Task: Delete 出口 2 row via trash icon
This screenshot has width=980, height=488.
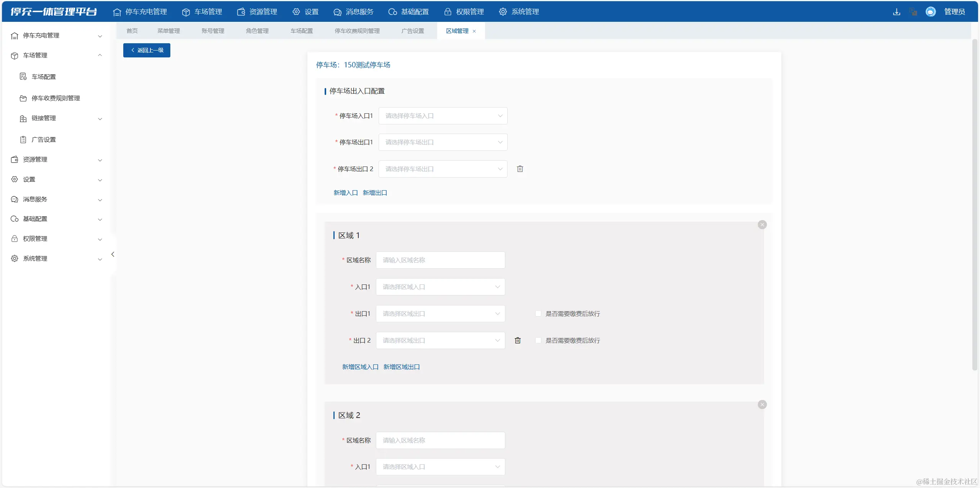Action: coord(518,340)
